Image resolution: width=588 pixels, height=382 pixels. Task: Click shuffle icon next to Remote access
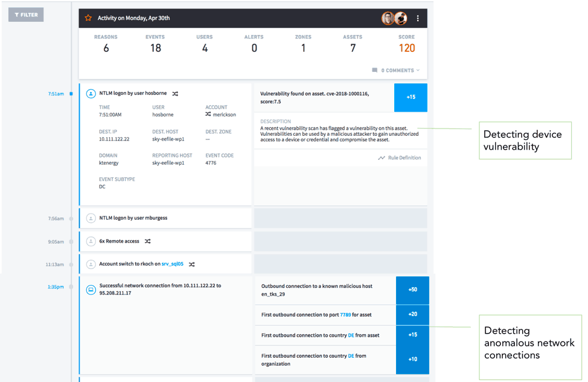[x=148, y=241]
